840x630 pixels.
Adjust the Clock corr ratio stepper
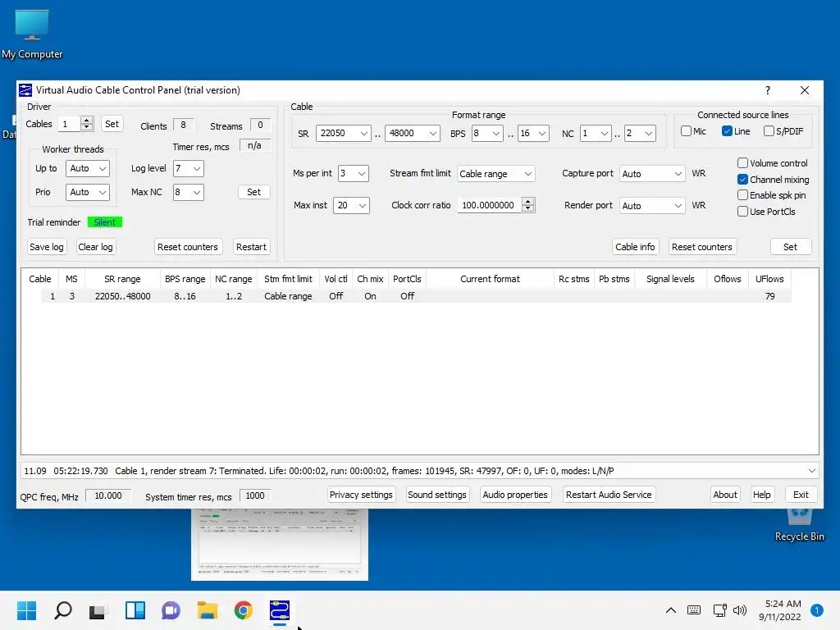[527, 204]
